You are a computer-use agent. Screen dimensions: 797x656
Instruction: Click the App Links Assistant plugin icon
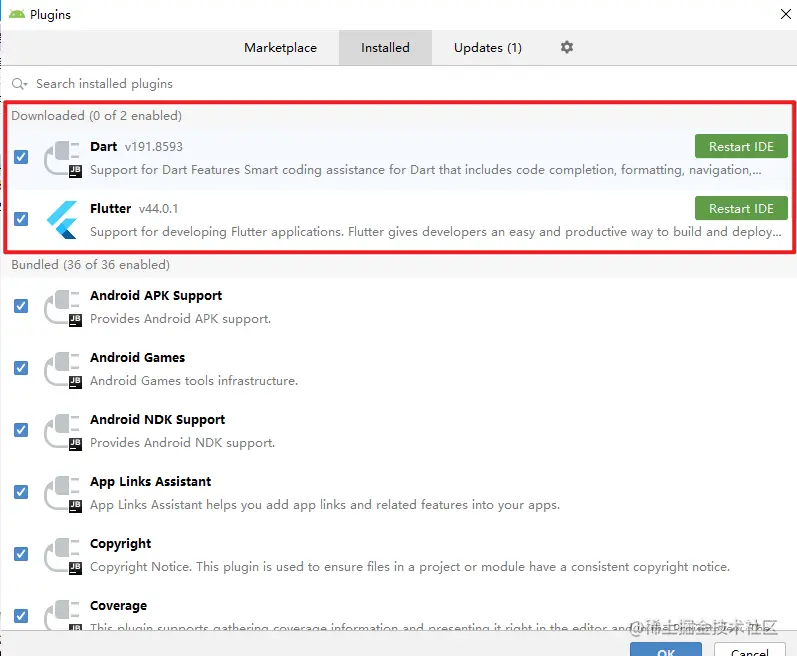tap(63, 493)
